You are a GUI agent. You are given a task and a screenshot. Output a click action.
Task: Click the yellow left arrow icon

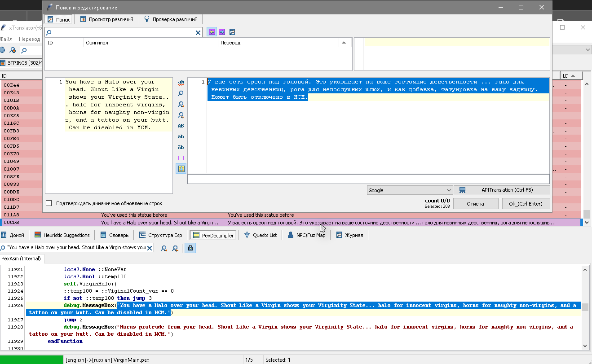pos(212,32)
